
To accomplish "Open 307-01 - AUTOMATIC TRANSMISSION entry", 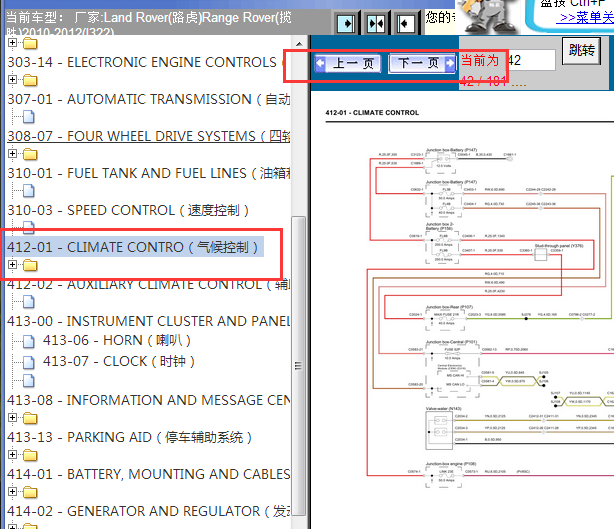I will tap(148, 99).
